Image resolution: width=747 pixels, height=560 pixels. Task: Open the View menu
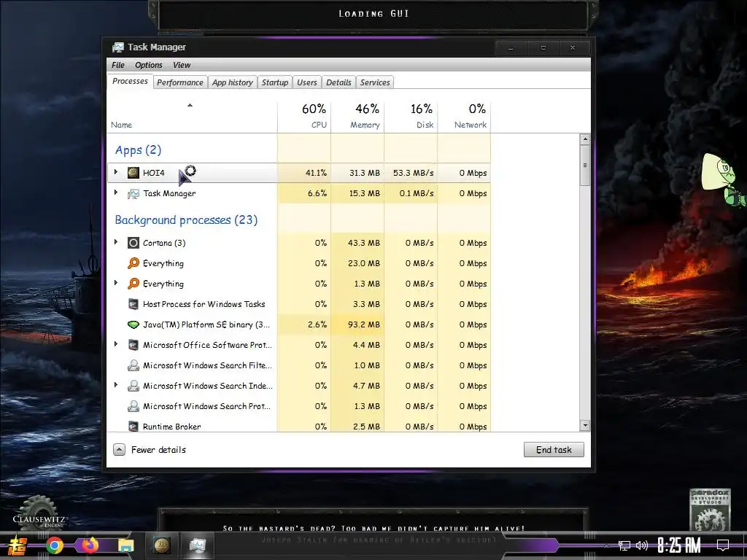(182, 65)
